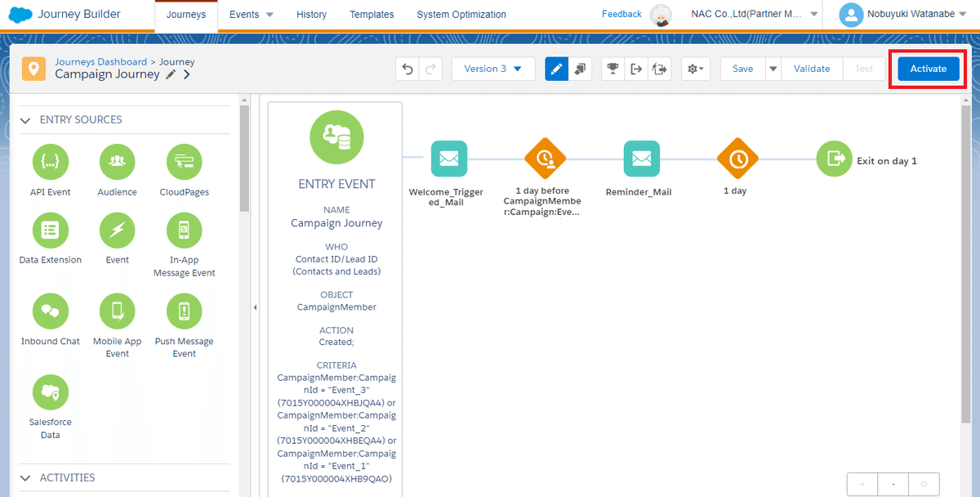Toggle the multi-select mode button

[581, 69]
